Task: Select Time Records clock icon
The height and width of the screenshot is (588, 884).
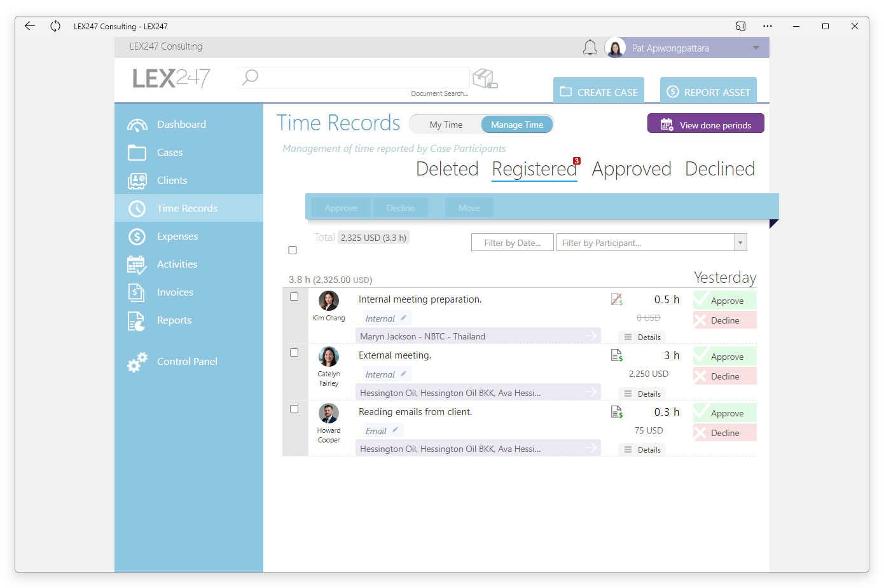Action: tap(137, 209)
